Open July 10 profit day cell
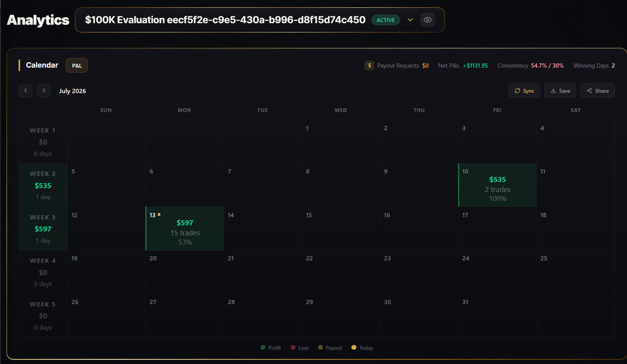This screenshot has width=627, height=364. tap(497, 185)
